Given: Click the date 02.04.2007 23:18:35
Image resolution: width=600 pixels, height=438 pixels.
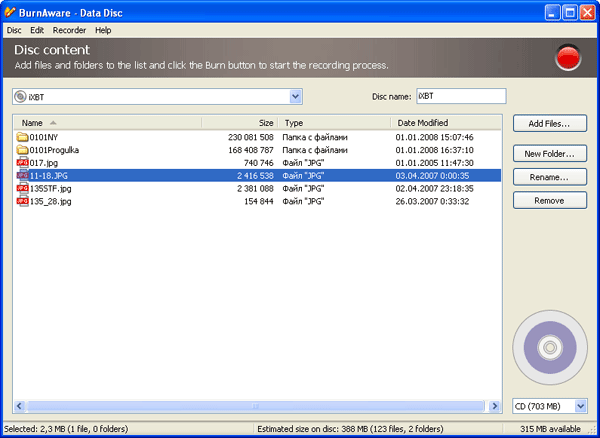Looking at the screenshot, I should [x=434, y=189].
